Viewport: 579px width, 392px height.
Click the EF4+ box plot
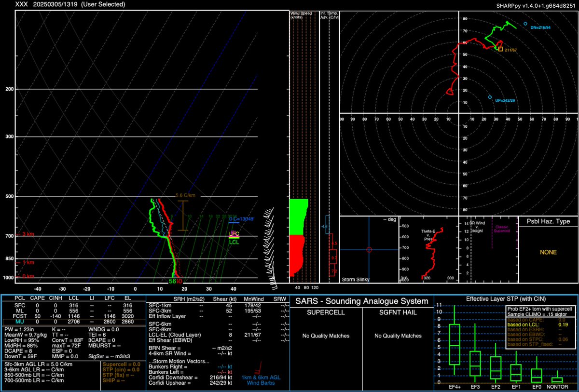pos(454,340)
